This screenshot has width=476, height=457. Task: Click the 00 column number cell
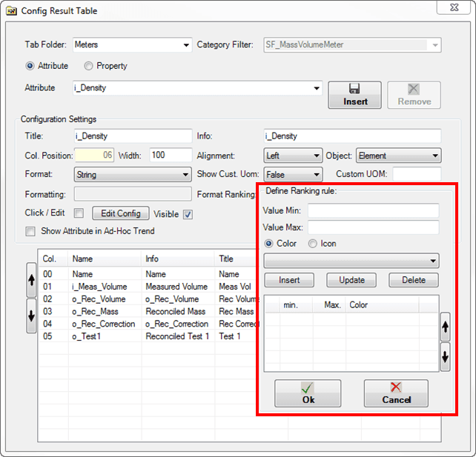[47, 274]
